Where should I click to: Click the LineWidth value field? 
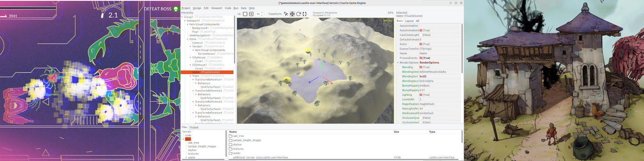point(439,99)
